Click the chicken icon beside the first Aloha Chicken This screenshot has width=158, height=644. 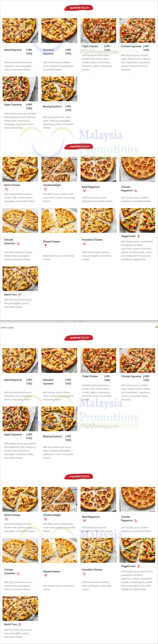(x=6, y=189)
